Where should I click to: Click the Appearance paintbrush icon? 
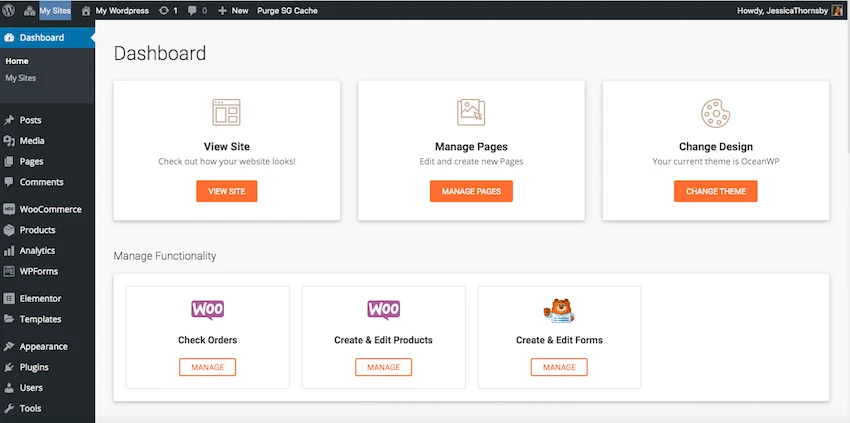[9, 347]
